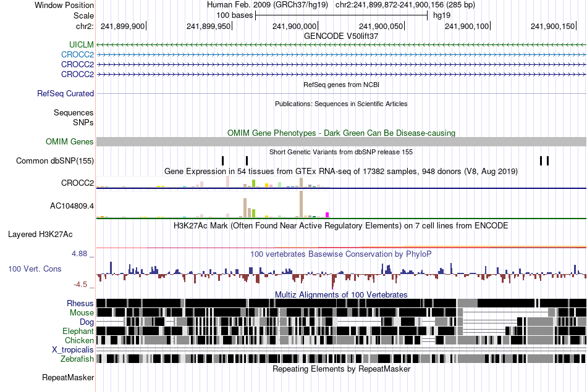Screen dimensions: 587x392
Task: Click the OMIM Genes track label
Action: (70, 142)
